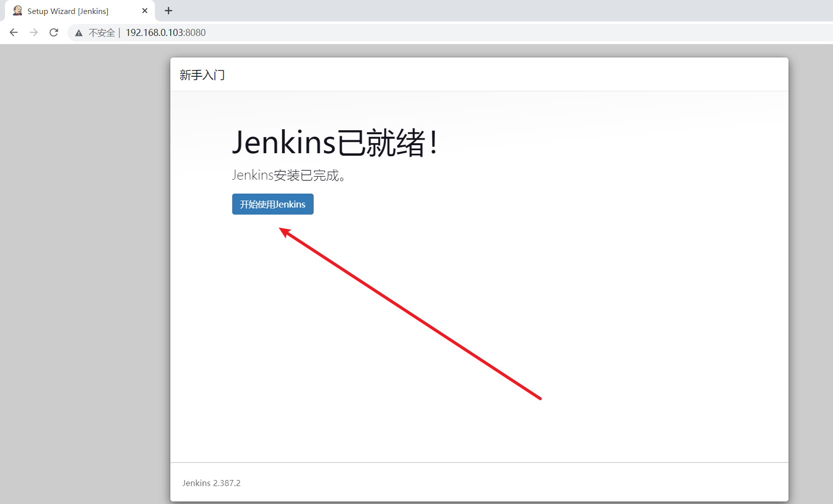Click the Jenkins 2.387.2 version label
833x504 pixels.
211,483
